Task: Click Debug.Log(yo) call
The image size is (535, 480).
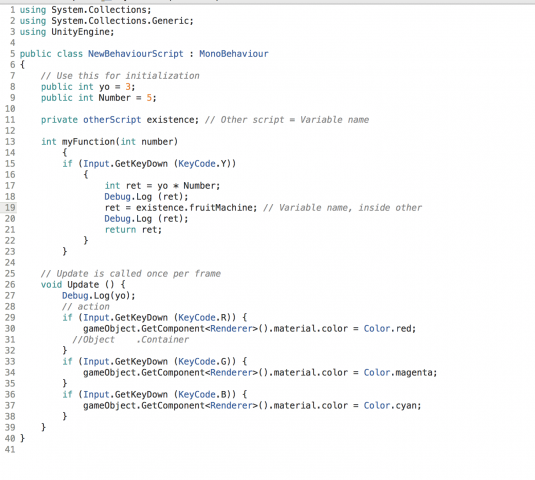Action: click(99, 296)
